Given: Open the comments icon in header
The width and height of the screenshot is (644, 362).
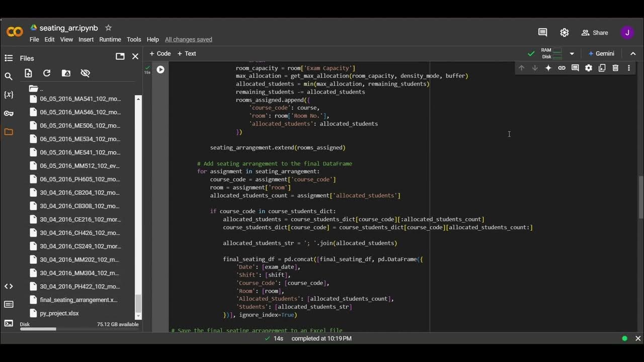Looking at the screenshot, I should coord(542,32).
